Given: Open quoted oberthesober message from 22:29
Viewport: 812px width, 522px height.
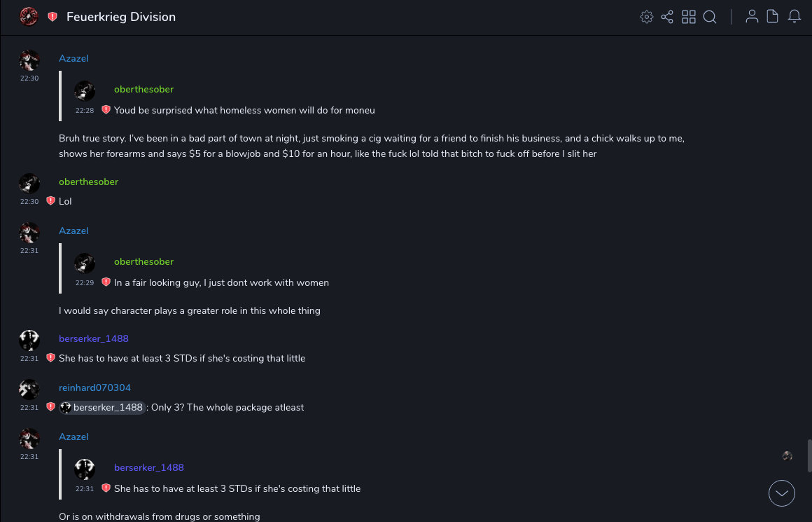Looking at the screenshot, I should [221, 282].
